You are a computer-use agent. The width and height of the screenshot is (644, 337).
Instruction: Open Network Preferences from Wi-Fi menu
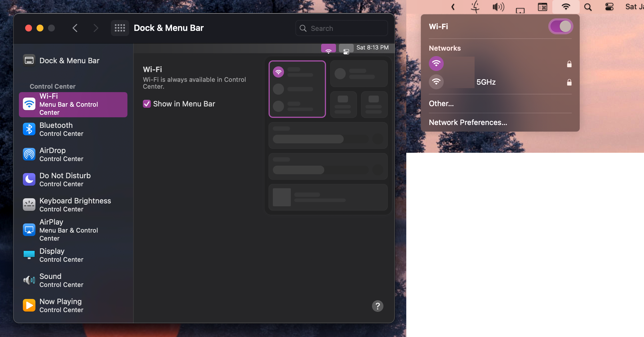click(x=468, y=122)
